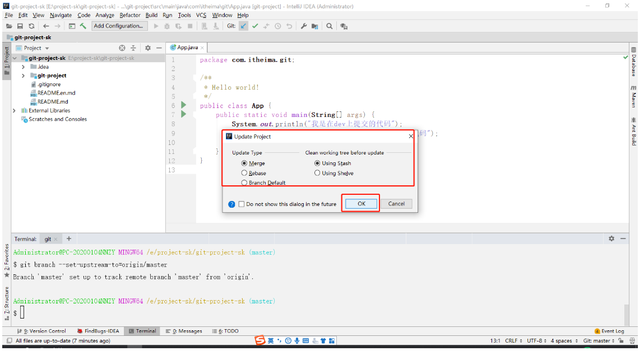Click the Save All toolbar icon
The width and height of the screenshot is (644, 351).
coord(20,26)
